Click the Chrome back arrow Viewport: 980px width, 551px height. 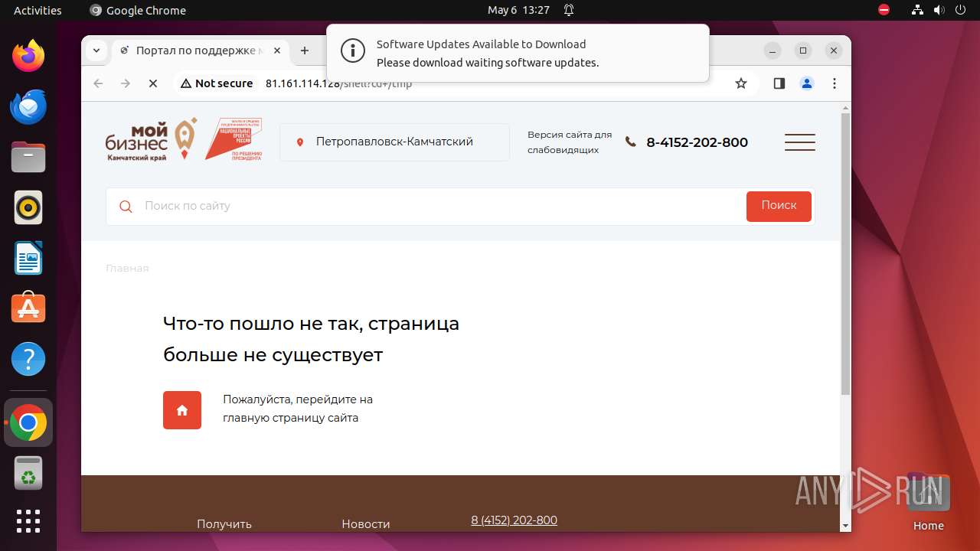(x=98, y=83)
